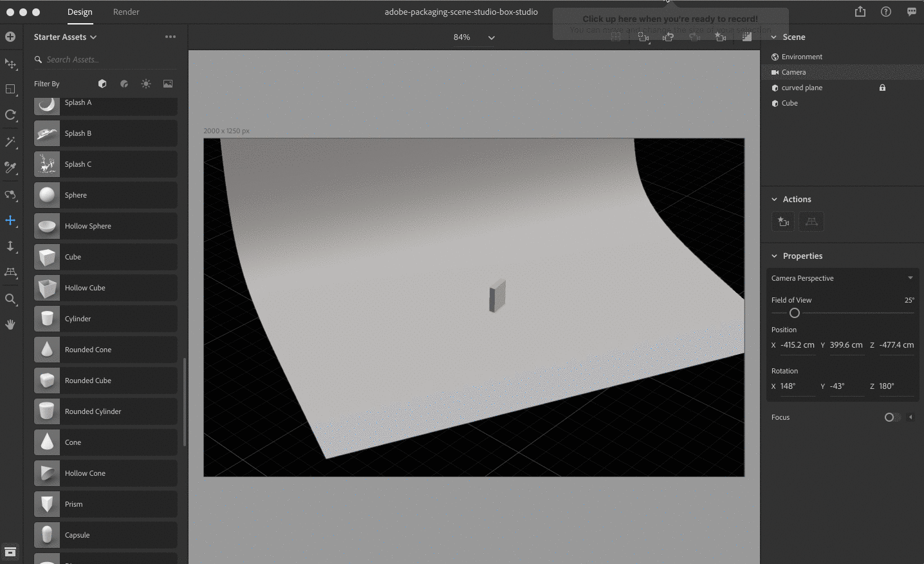Unlock the curved plane layer lock
Viewport: 924px width, 564px height.
click(x=882, y=88)
